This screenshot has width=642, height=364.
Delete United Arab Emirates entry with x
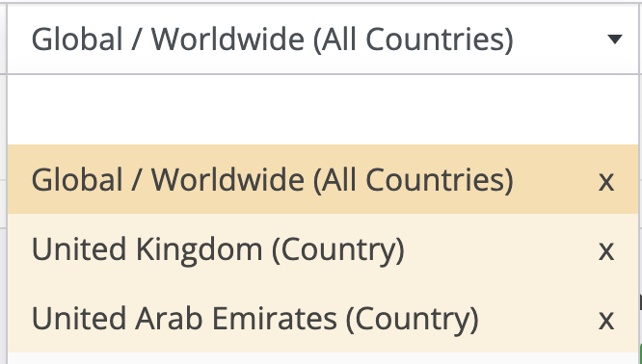[606, 321]
